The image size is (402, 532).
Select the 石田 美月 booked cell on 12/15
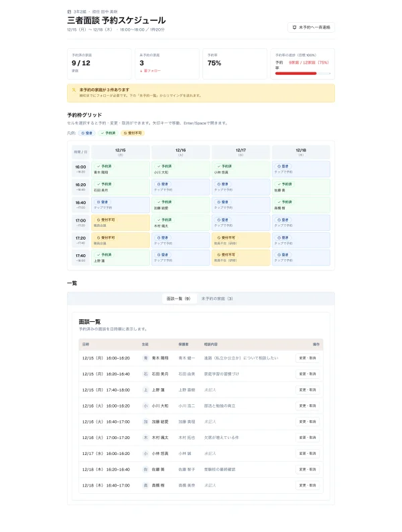point(121,187)
